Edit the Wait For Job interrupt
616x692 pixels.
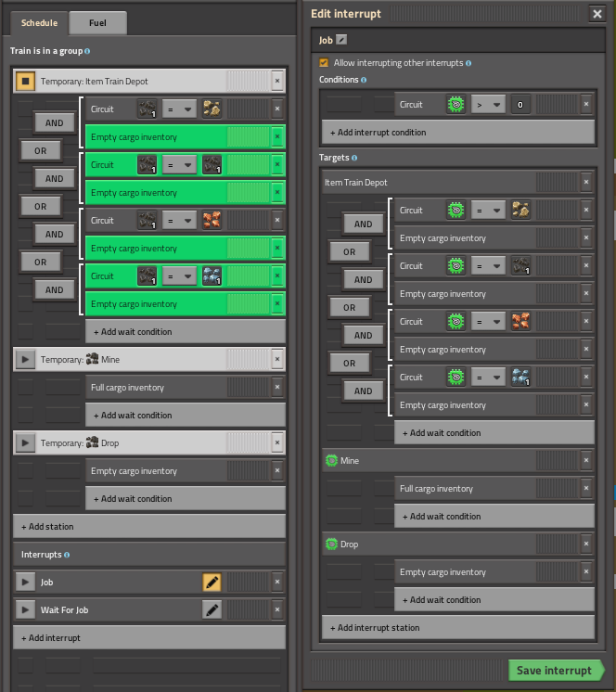click(212, 610)
